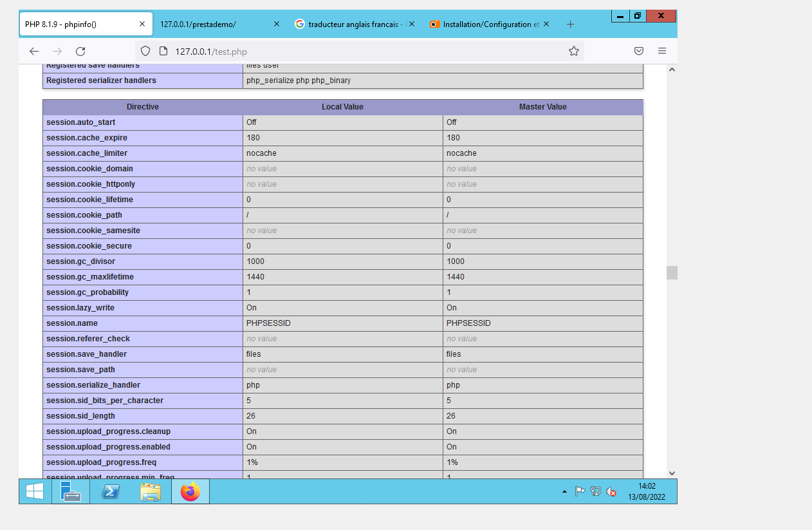This screenshot has width=812, height=530.
Task: Click the 1440 local value of session.gc_maxlifetime
Action: point(343,277)
